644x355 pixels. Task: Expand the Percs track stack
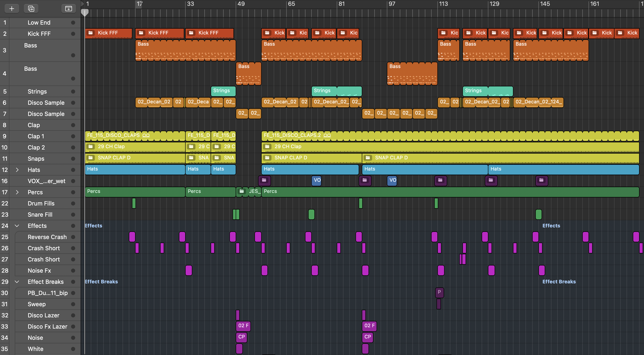[17, 192]
